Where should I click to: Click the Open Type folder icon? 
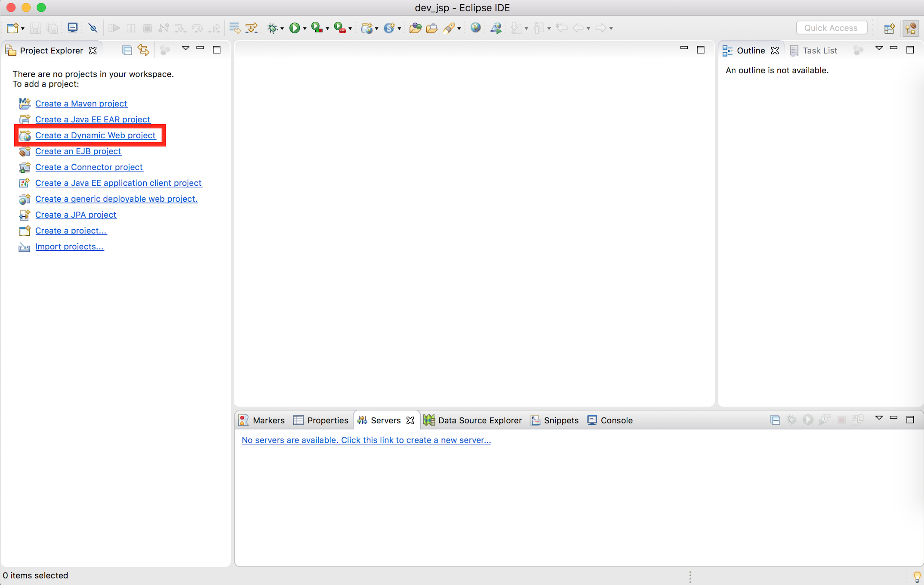[x=415, y=28]
